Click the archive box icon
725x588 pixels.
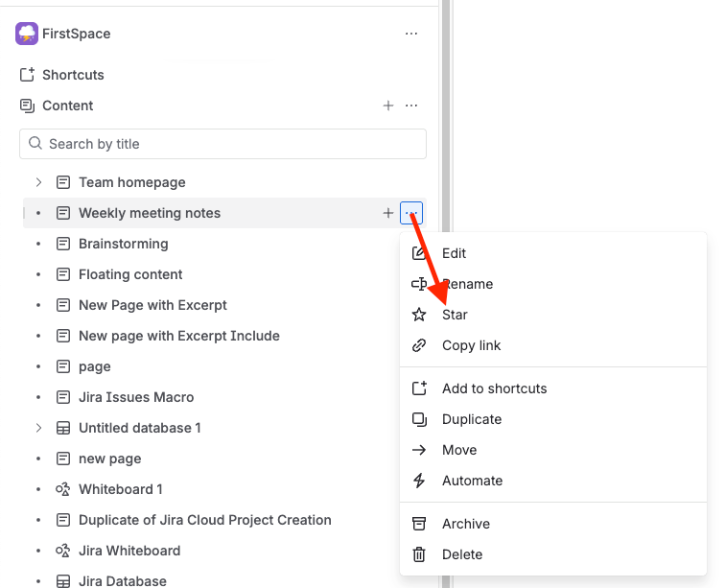(x=419, y=524)
